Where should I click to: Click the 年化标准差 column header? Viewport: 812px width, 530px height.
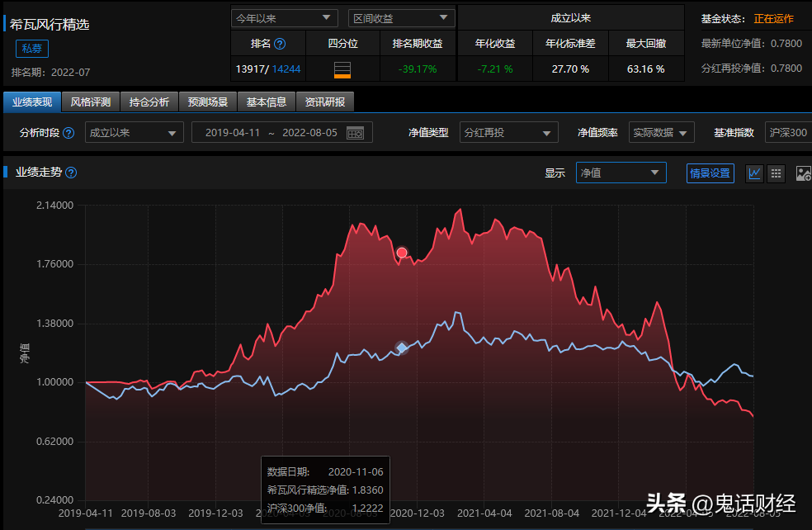(x=570, y=44)
